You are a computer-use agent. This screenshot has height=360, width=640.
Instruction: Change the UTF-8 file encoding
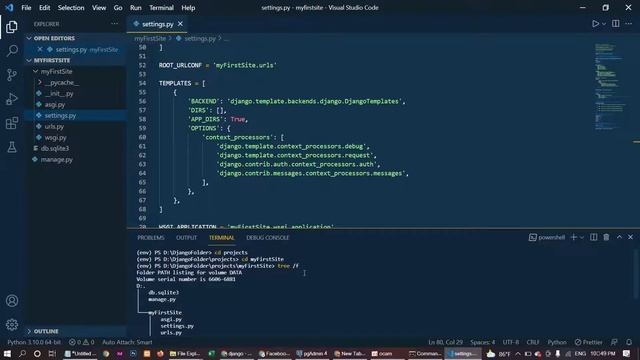pos(511,342)
